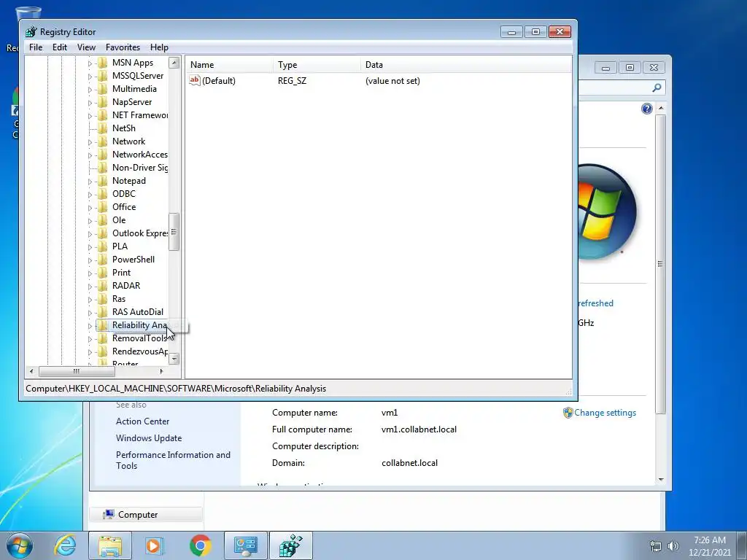Viewport: 747px width, 560px height.
Task: Expand the Ras key
Action: (90, 300)
